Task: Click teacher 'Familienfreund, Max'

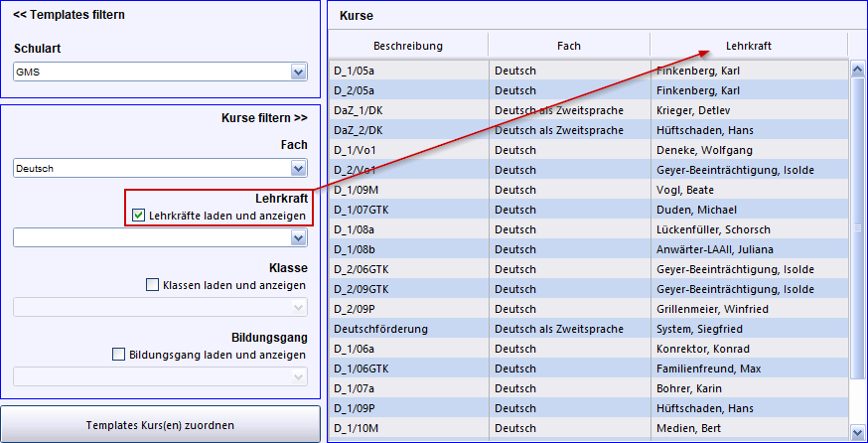Action: point(708,369)
